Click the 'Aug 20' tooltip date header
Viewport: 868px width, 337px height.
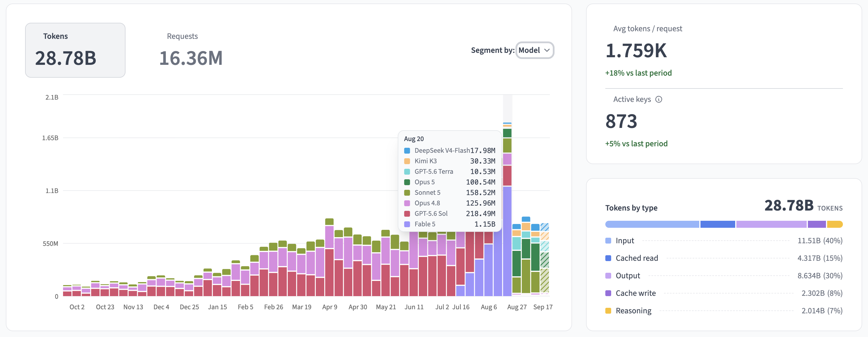[414, 139]
